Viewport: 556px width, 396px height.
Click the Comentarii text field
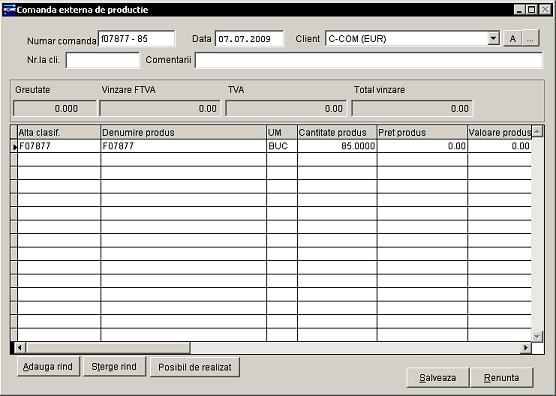[369, 60]
